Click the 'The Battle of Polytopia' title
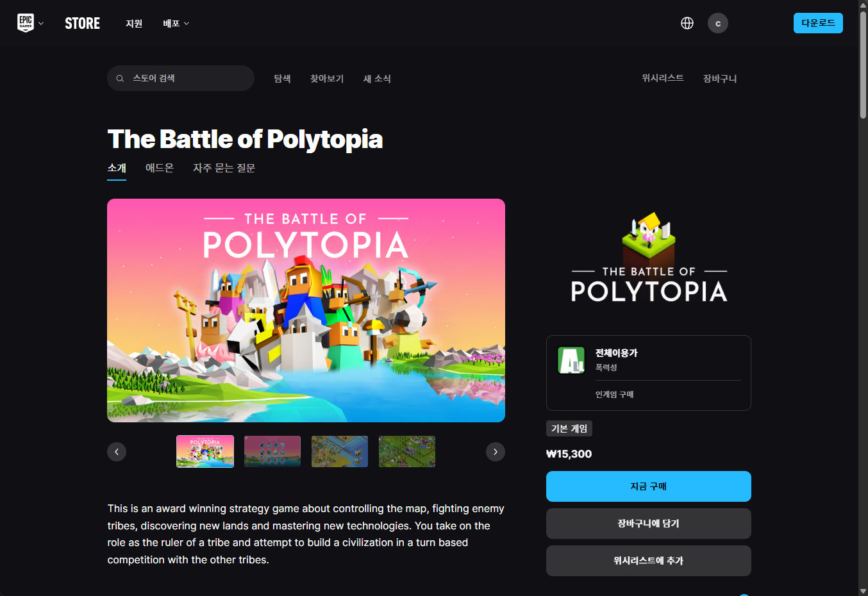This screenshot has height=596, width=868. click(245, 139)
